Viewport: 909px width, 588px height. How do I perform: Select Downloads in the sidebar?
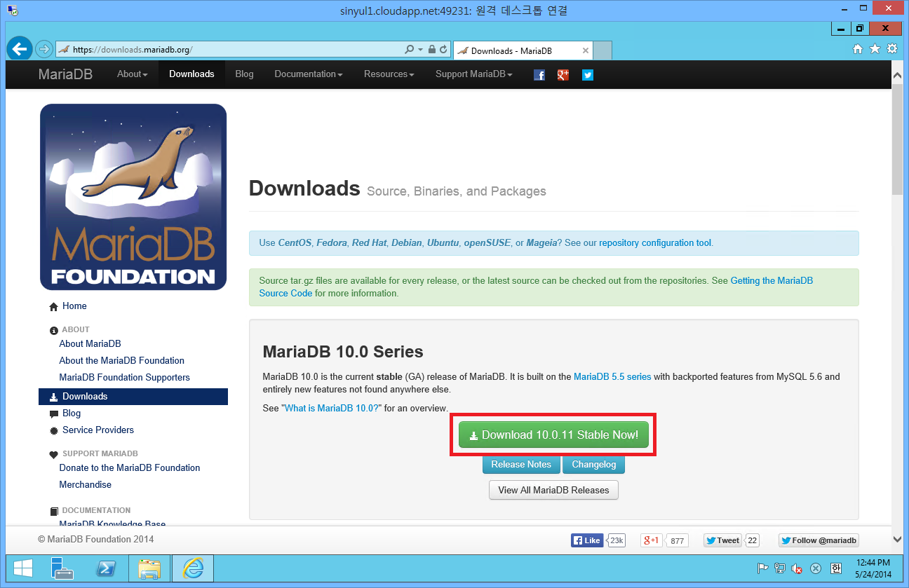(x=133, y=397)
